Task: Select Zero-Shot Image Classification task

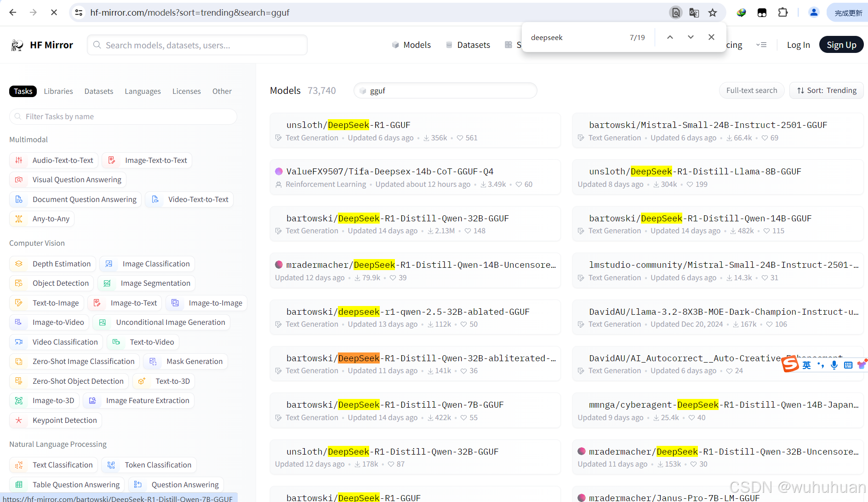Action: click(74, 361)
